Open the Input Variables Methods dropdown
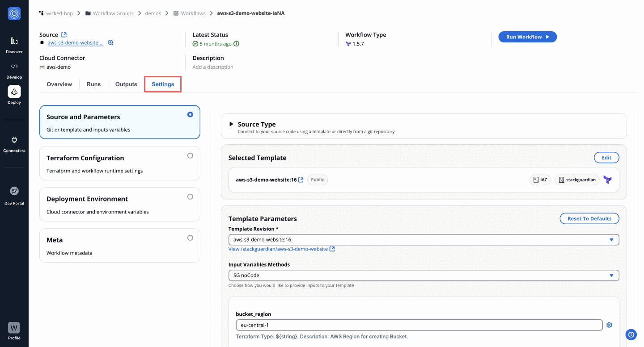Image resolution: width=644 pixels, height=347 pixels. pos(424,276)
